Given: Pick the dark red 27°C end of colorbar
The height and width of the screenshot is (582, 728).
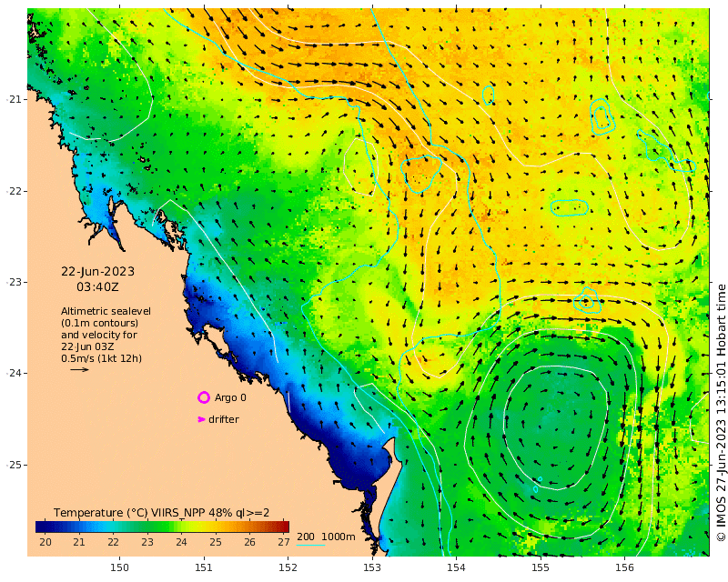Looking at the screenshot, I should pos(285,527).
